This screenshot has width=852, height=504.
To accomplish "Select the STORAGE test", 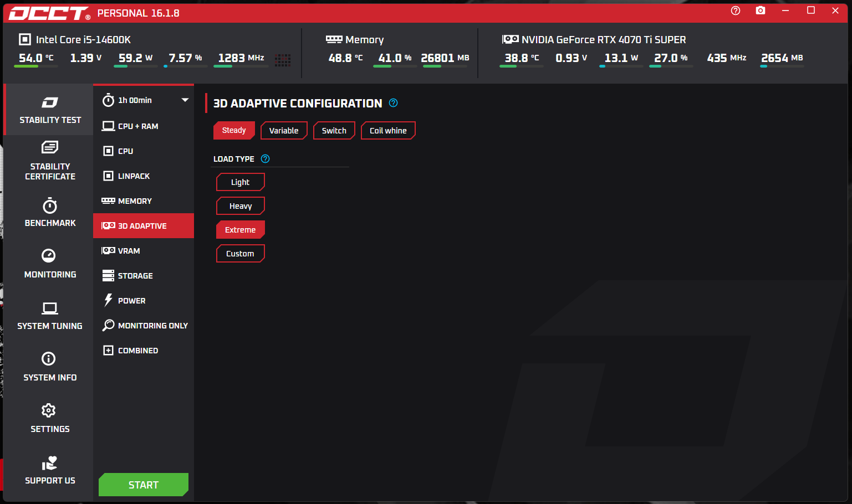I will tap(144, 276).
